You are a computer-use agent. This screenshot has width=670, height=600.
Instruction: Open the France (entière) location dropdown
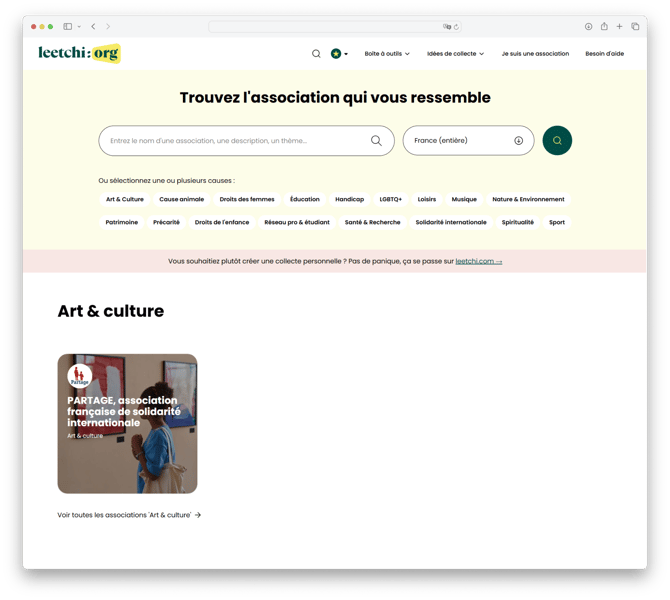[468, 141]
